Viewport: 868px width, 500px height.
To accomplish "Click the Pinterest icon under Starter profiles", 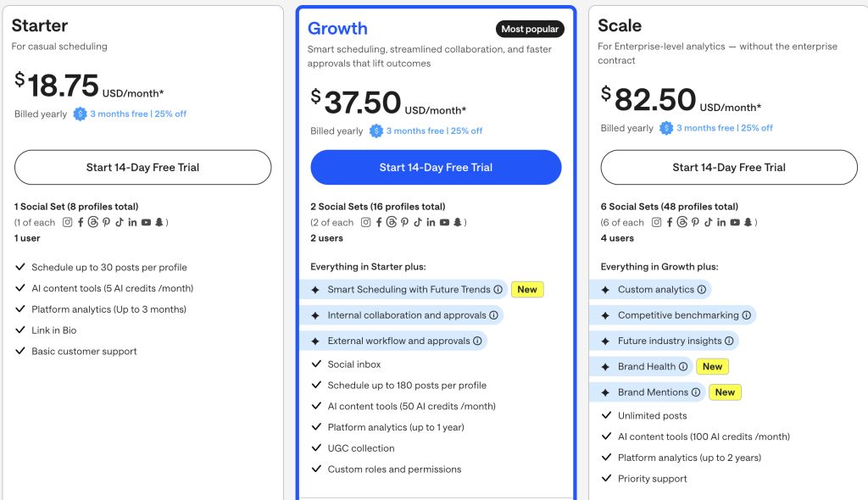I will point(106,222).
